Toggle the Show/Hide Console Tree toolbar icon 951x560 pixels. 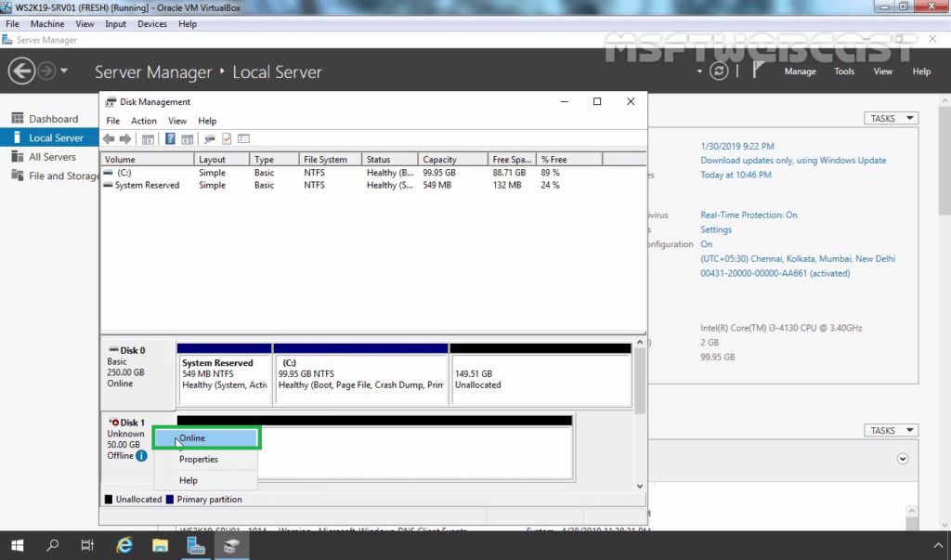pyautogui.click(x=148, y=139)
